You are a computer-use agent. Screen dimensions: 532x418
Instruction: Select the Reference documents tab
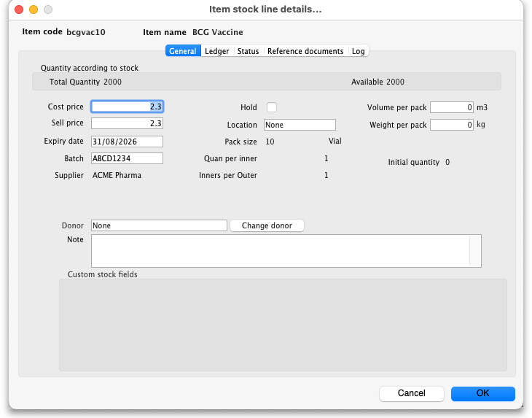305,51
